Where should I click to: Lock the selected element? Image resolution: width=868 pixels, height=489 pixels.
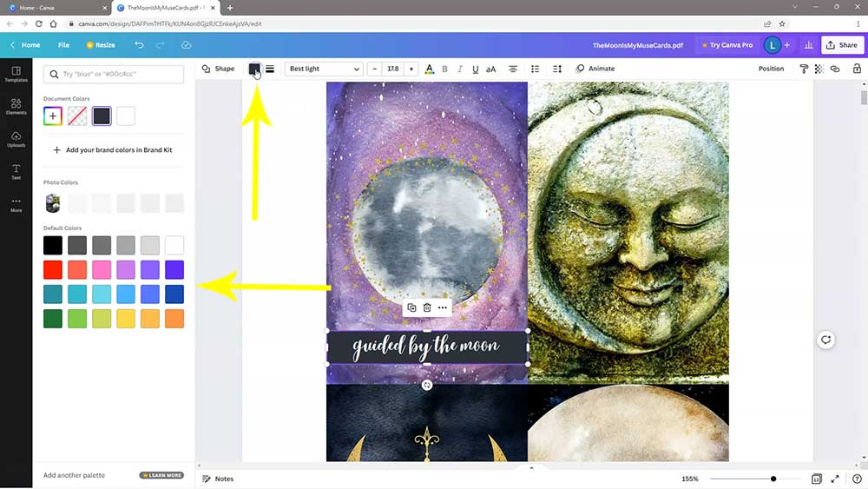pos(857,69)
